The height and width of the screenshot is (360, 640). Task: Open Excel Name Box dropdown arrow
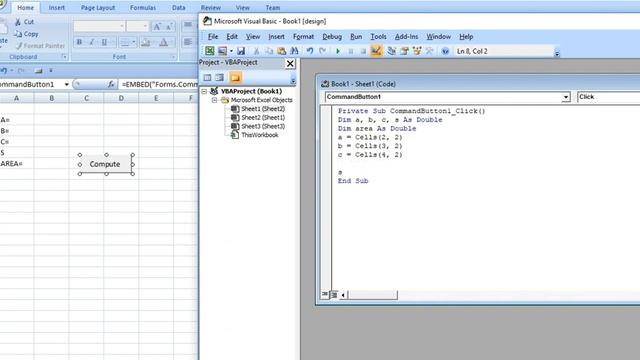pos(66,84)
